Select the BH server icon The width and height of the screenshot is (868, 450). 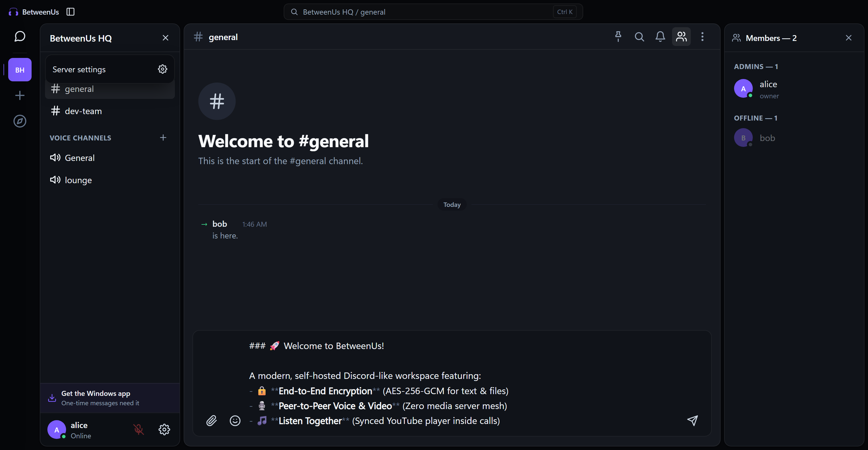click(20, 70)
